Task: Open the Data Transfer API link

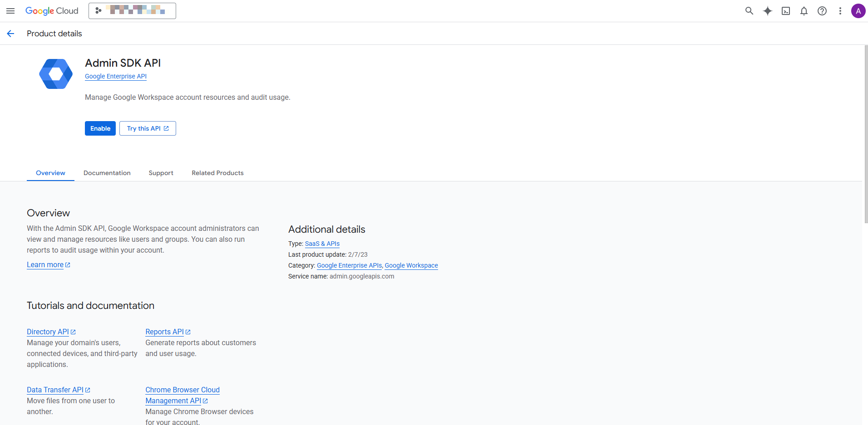Action: pyautogui.click(x=59, y=390)
